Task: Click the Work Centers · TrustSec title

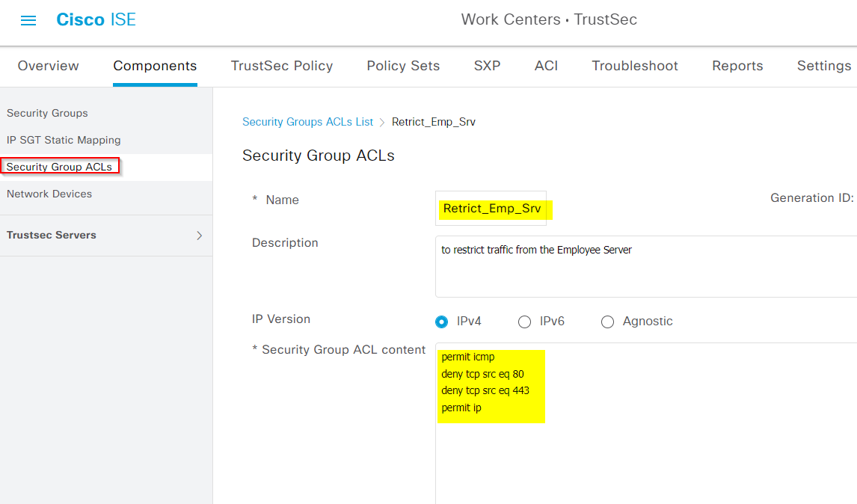Action: [549, 19]
